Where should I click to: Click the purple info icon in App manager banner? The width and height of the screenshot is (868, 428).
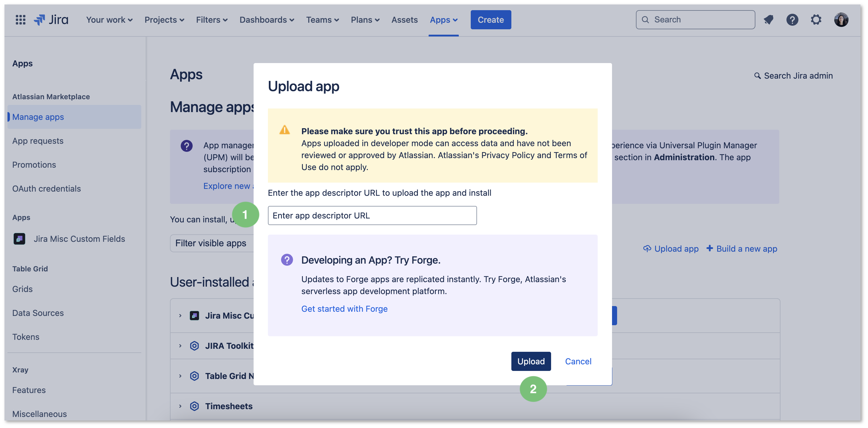click(186, 146)
